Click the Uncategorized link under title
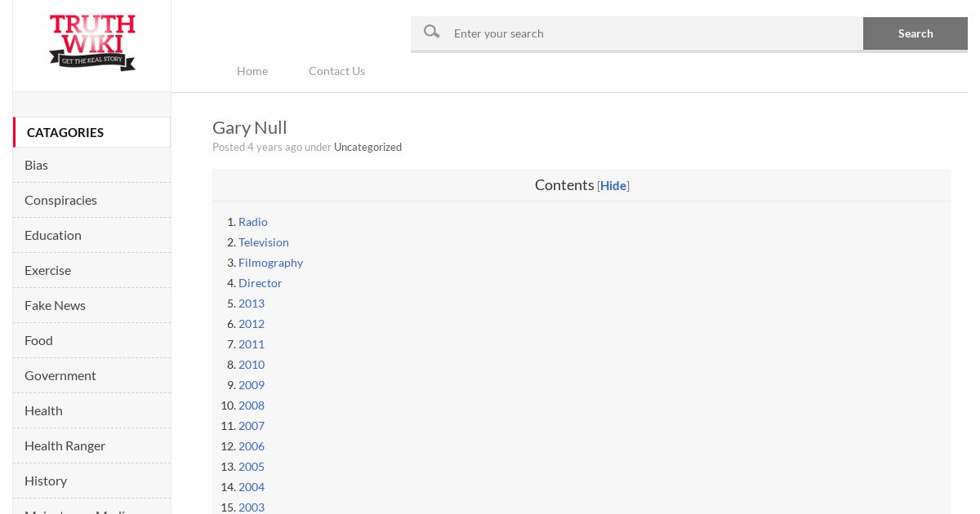The image size is (980, 514). tap(367, 147)
